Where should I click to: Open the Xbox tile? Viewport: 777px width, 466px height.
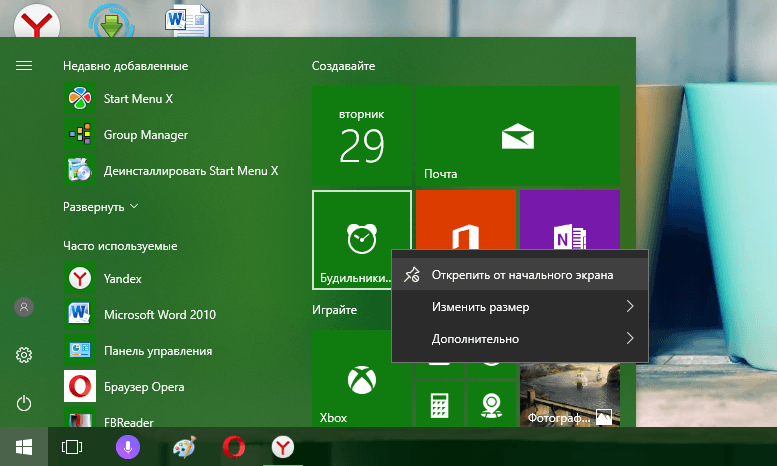[361, 380]
